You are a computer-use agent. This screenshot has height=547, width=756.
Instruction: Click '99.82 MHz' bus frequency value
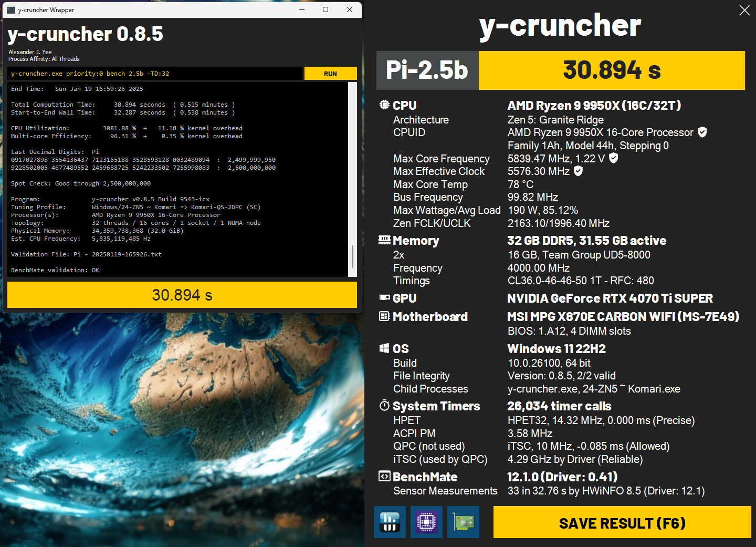(533, 197)
